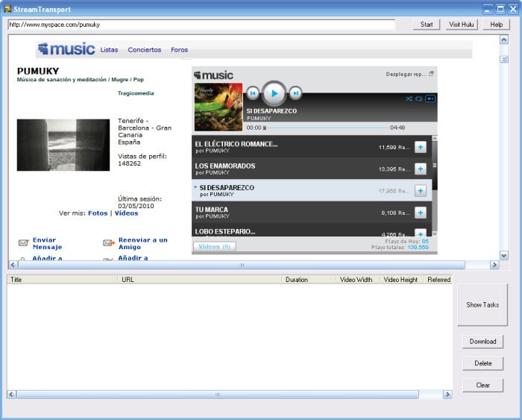Open the Listas menu link
Viewport: 522px width, 420px height.
(109, 50)
